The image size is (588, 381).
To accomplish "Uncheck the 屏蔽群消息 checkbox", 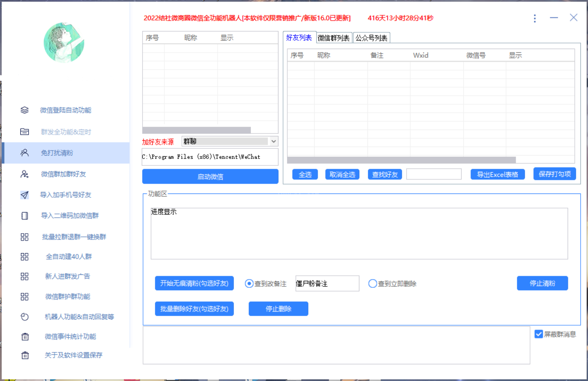I will pos(539,334).
